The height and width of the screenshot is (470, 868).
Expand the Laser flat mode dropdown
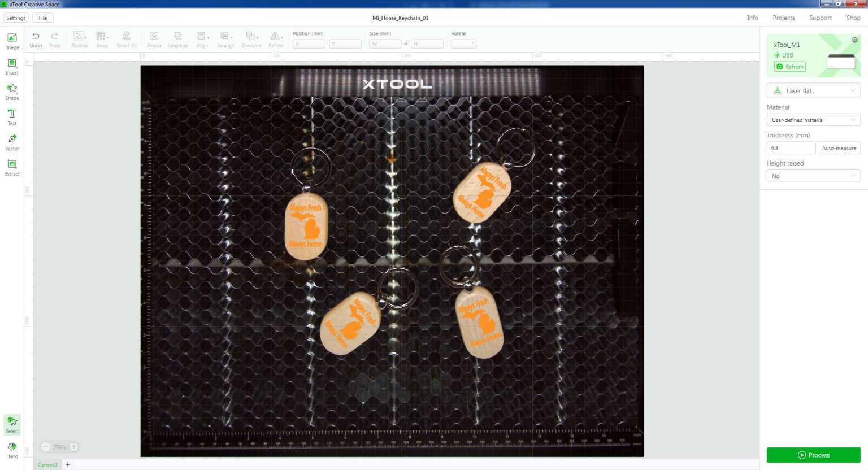(x=813, y=91)
